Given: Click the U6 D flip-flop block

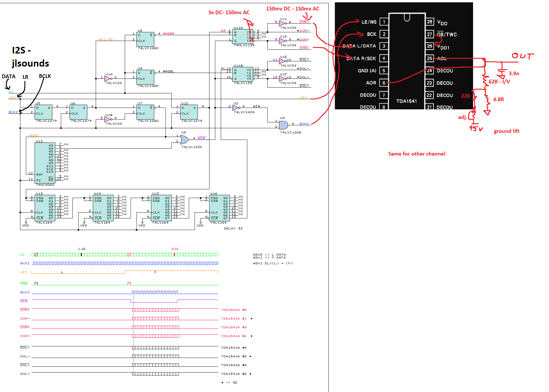Looking at the screenshot, I should tap(78, 112).
